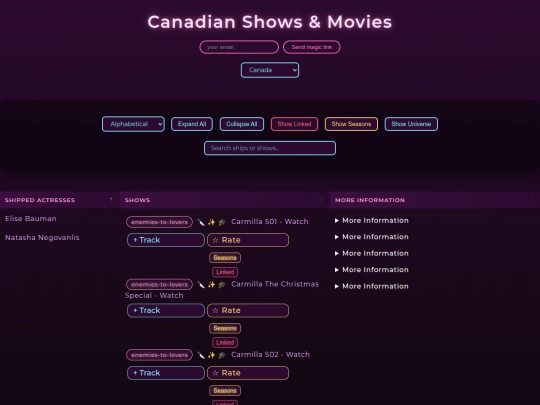The height and width of the screenshot is (405, 540).
Task: Click the knife emoji on Carmilla S01 row
Action: 201,222
